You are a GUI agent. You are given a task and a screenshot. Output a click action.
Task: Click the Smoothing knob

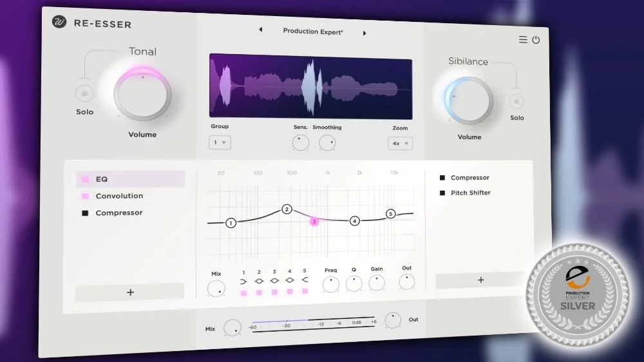pos(327,143)
